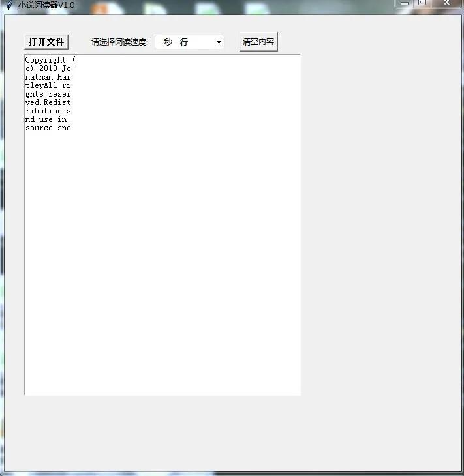Click the 'source and' text line
This screenshot has height=476, width=464.
click(48, 128)
